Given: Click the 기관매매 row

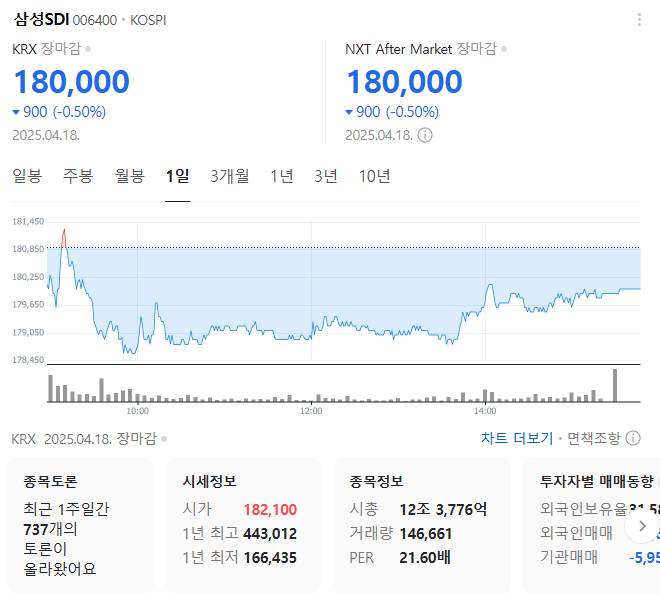Looking at the screenshot, I should tap(600, 557).
